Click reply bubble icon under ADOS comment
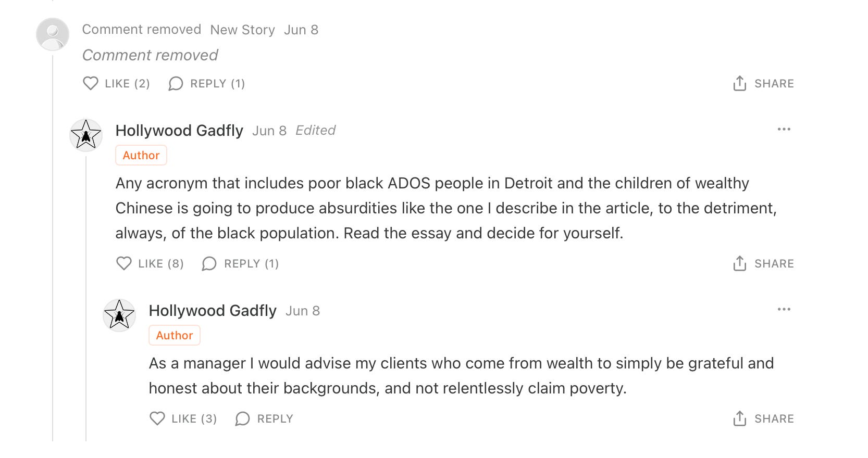 pos(209,263)
